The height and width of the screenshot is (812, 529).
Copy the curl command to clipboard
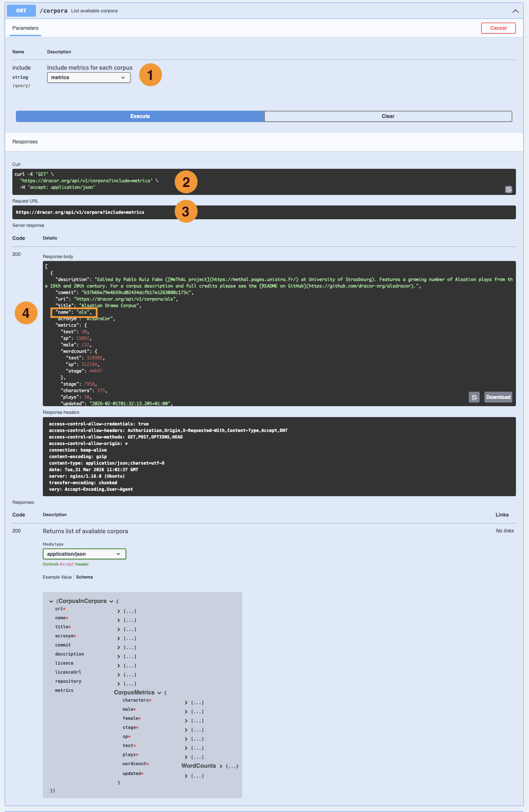509,189
